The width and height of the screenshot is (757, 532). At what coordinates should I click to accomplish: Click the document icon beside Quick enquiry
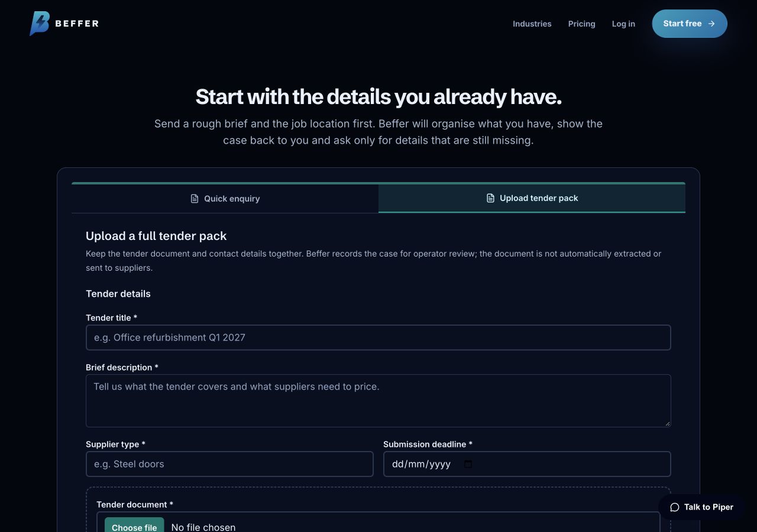click(195, 199)
